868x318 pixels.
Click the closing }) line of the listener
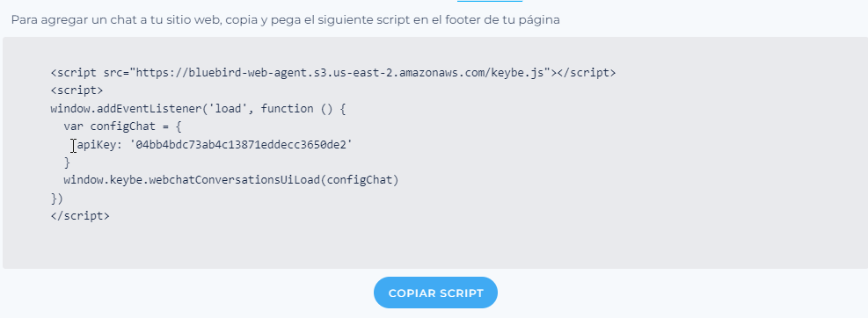coord(57,198)
